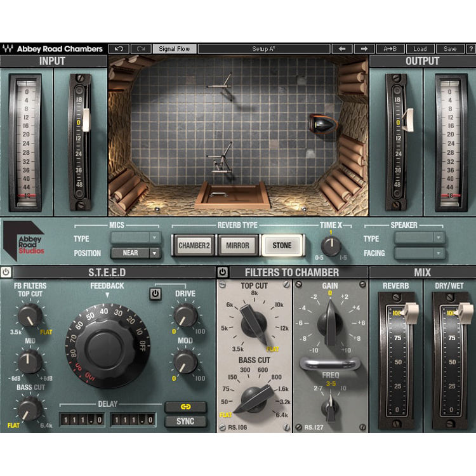Click the left Delay value field

pyautogui.click(x=82, y=420)
